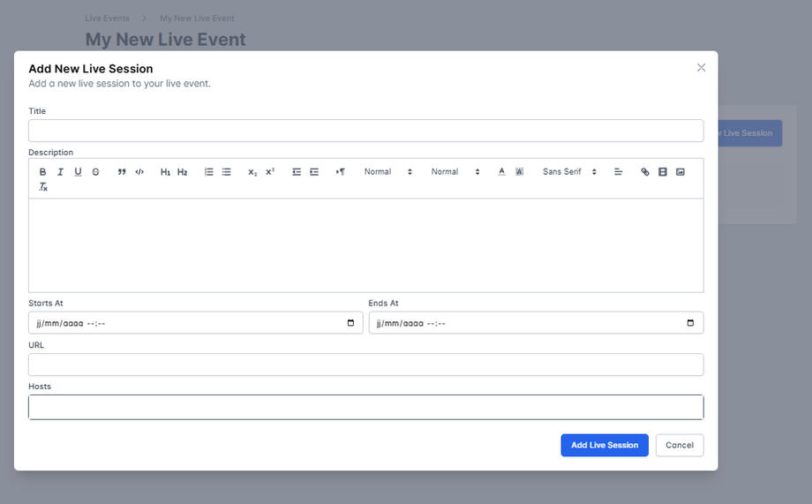812x504 pixels.
Task: Apply Heading 2 style
Action: (183, 172)
